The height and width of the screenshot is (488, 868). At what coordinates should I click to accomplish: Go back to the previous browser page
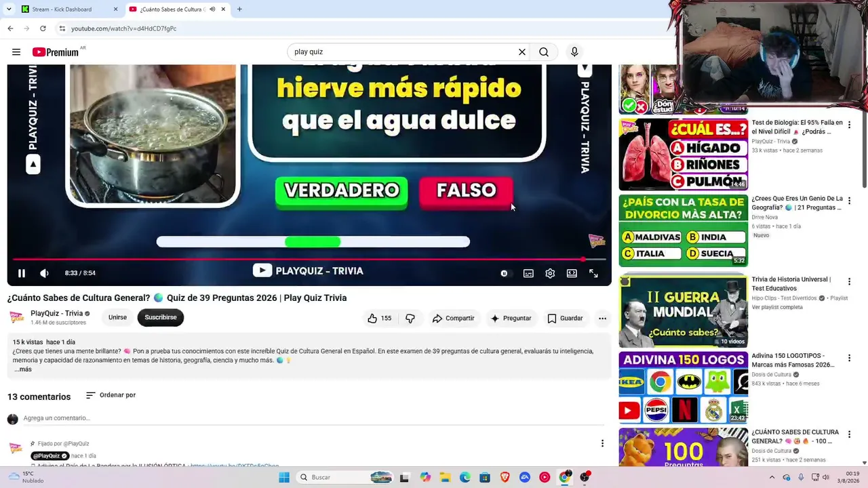[x=10, y=28]
